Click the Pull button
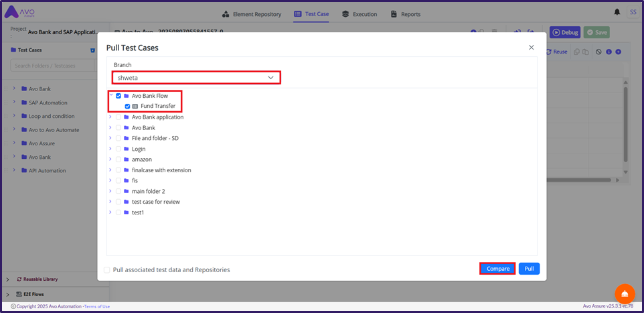This screenshot has height=313, width=644. [x=529, y=269]
